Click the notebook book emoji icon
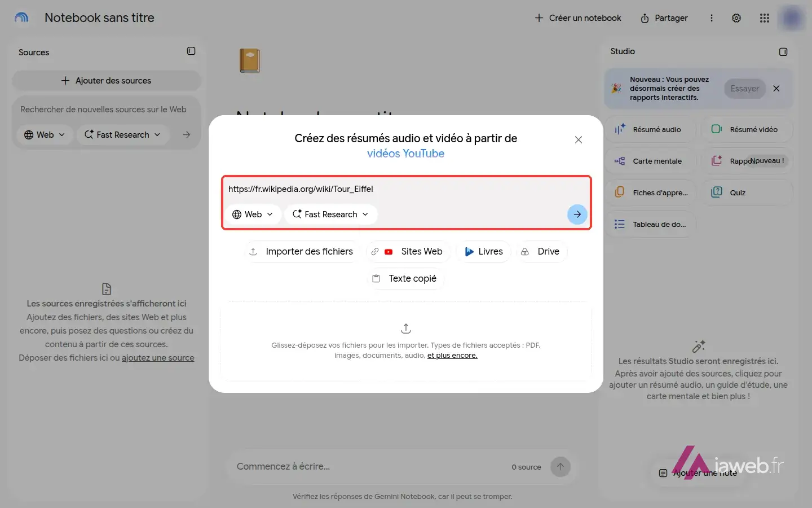The height and width of the screenshot is (508, 812). point(250,60)
